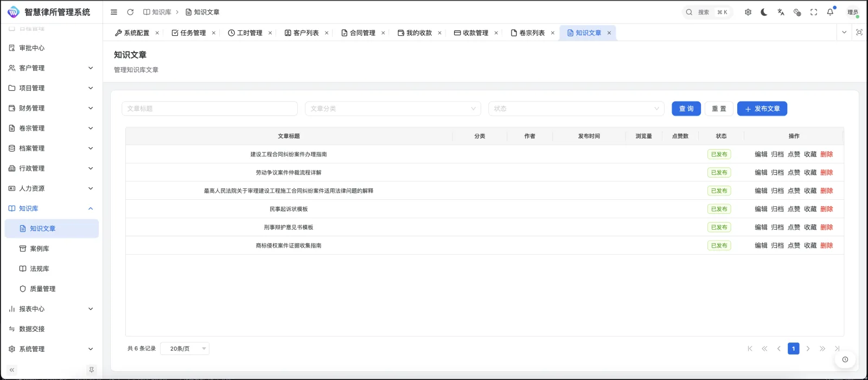The height and width of the screenshot is (380, 868).
Task: Maximize the content area icon
Action: pos(859,33)
